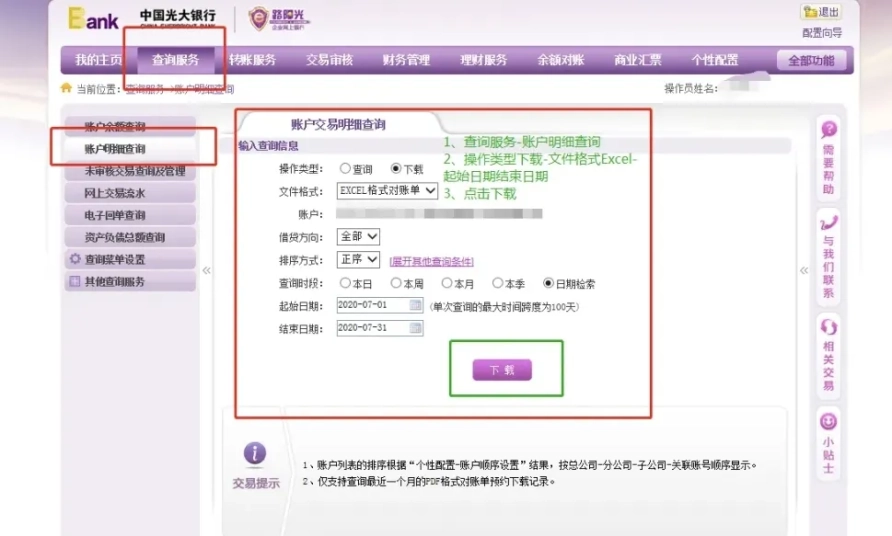This screenshot has width=892, height=536.
Task: Open 我的主页 menu tab
Action: [x=98, y=60]
